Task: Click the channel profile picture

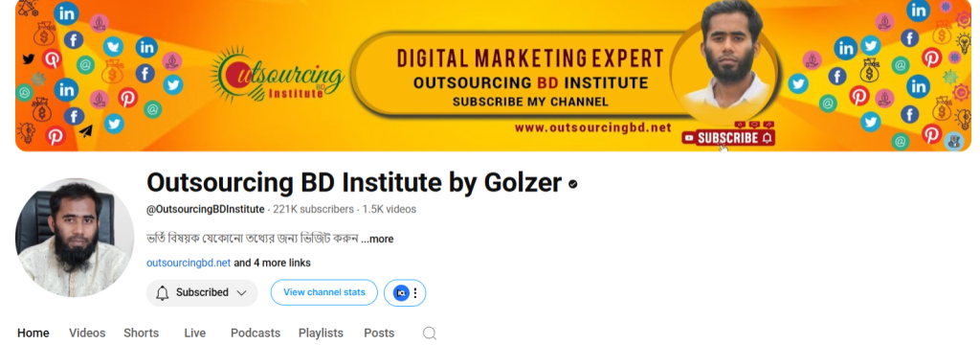Action: point(75,238)
